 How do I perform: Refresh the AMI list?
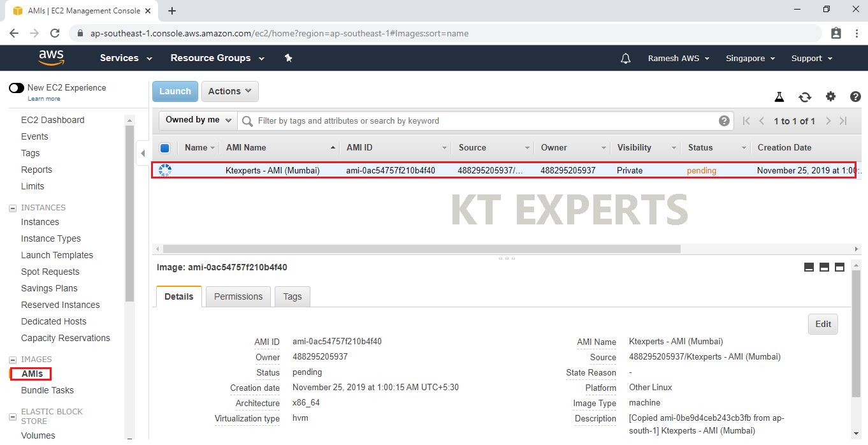pos(805,96)
